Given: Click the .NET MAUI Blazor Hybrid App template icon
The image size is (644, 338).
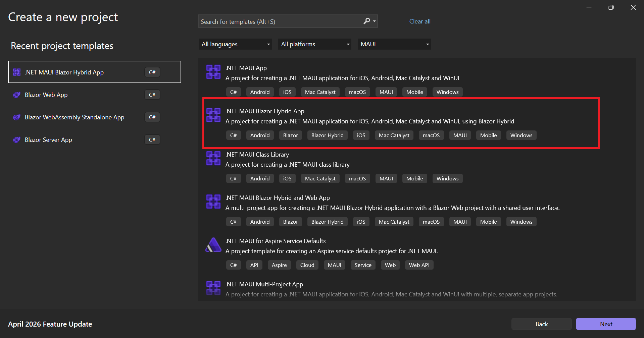Looking at the screenshot, I should 213,115.
